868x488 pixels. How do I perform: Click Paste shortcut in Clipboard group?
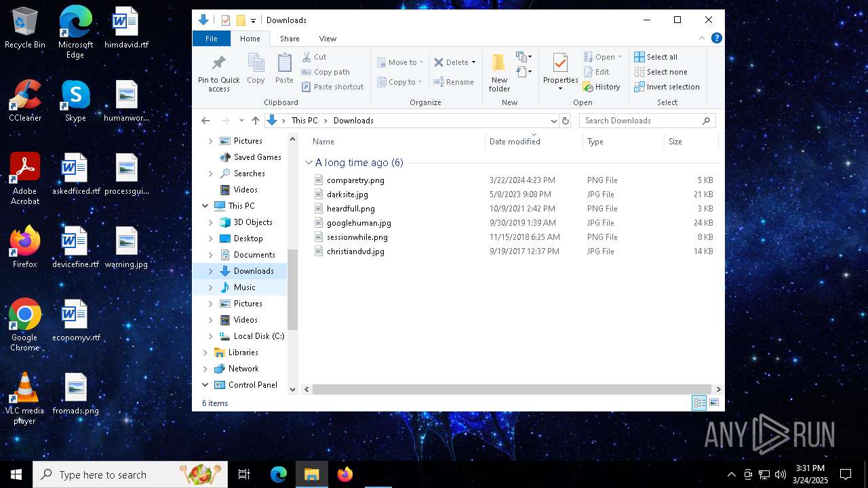(x=332, y=87)
